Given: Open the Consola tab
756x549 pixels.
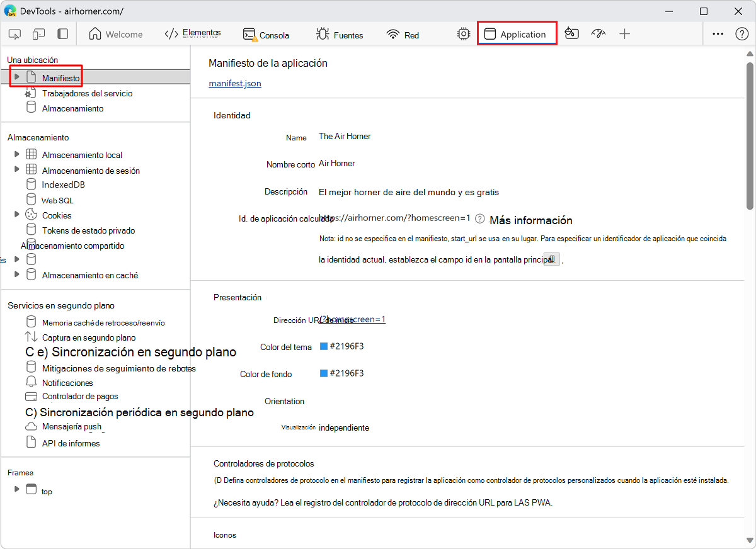Looking at the screenshot, I should click(266, 35).
